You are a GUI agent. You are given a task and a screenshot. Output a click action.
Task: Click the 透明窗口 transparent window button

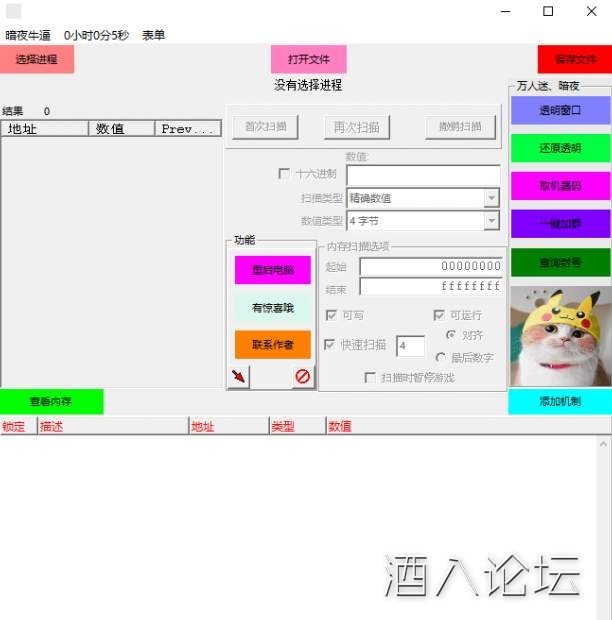(561, 110)
